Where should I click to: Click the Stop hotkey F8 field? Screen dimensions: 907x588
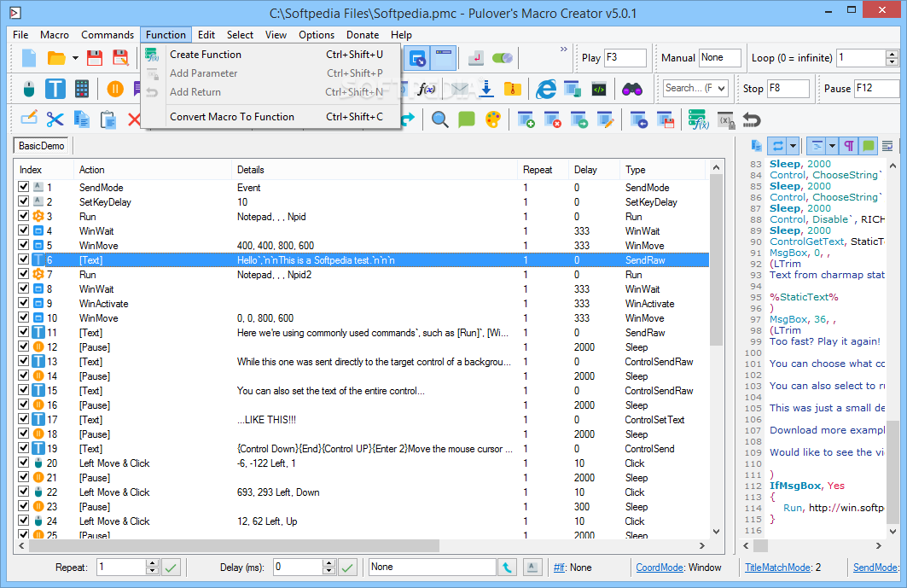point(788,89)
